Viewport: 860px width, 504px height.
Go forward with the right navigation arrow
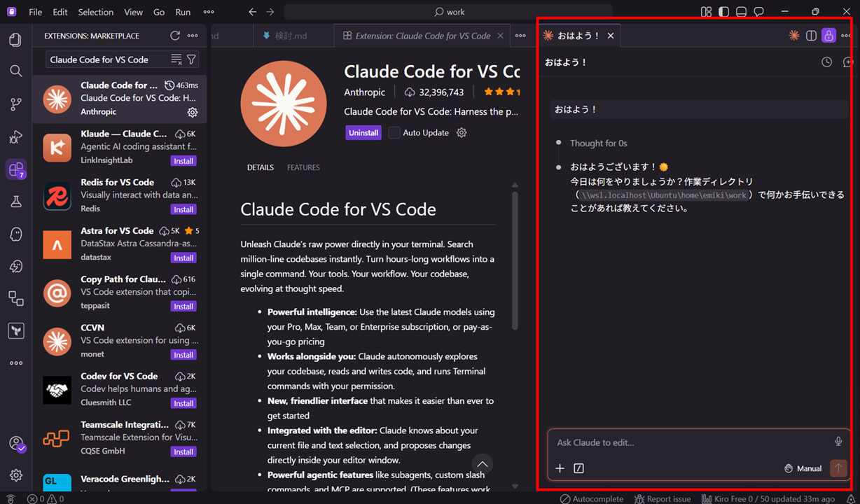[x=270, y=12]
